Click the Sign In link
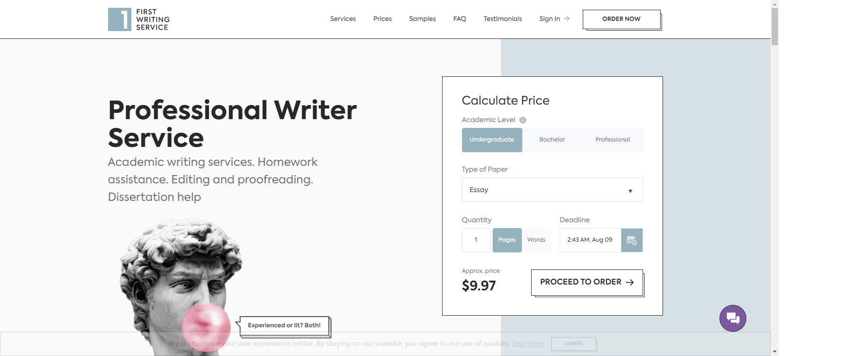 [x=554, y=19]
